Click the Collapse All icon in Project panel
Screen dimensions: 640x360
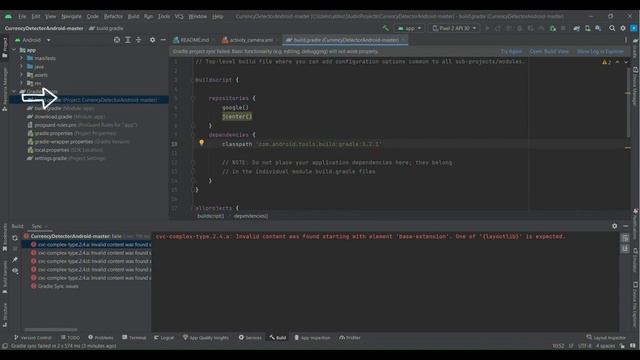tap(138, 40)
